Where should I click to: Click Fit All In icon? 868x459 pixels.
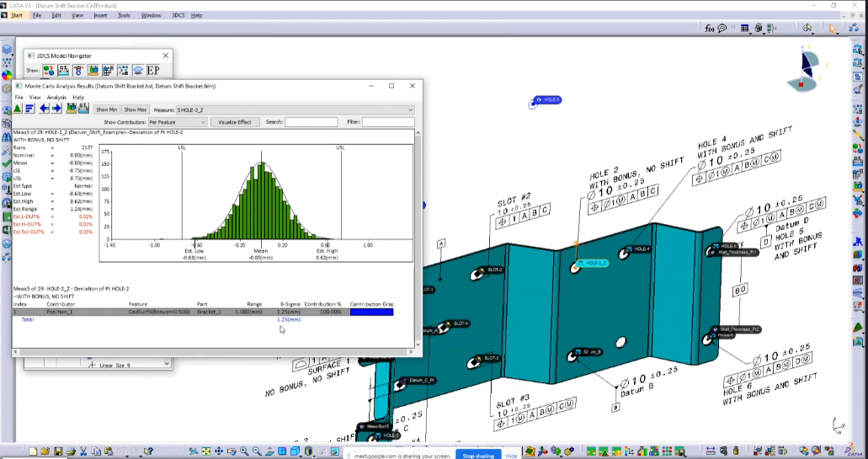[x=206, y=451]
